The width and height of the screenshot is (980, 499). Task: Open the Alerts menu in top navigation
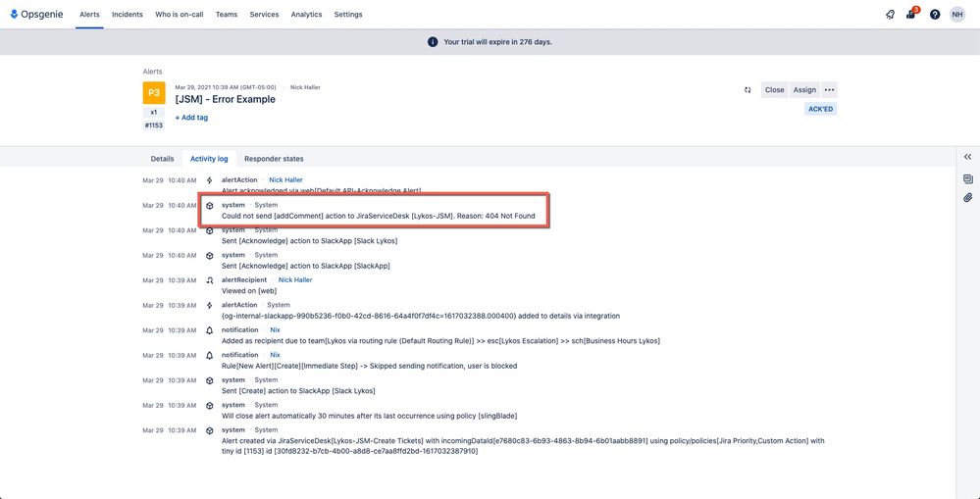pos(89,15)
